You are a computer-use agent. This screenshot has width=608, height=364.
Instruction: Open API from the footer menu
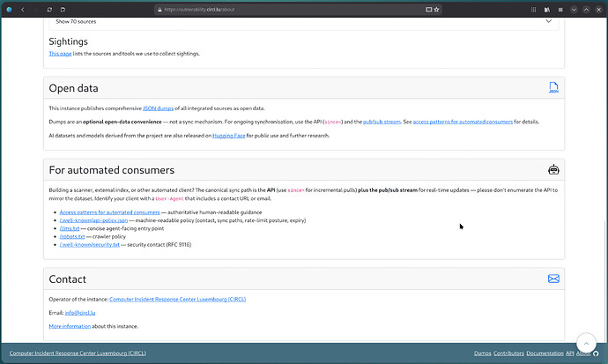(x=569, y=353)
